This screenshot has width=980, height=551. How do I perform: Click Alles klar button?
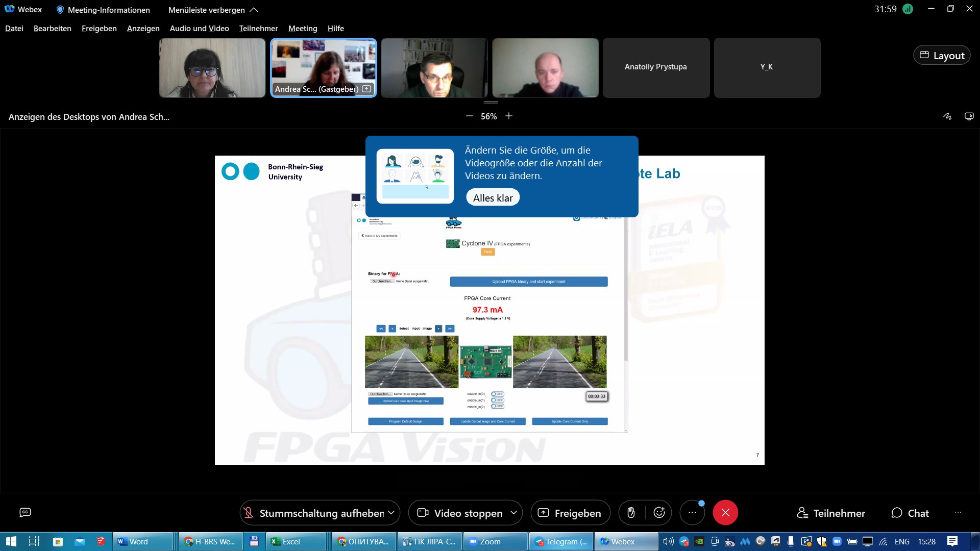tap(493, 198)
